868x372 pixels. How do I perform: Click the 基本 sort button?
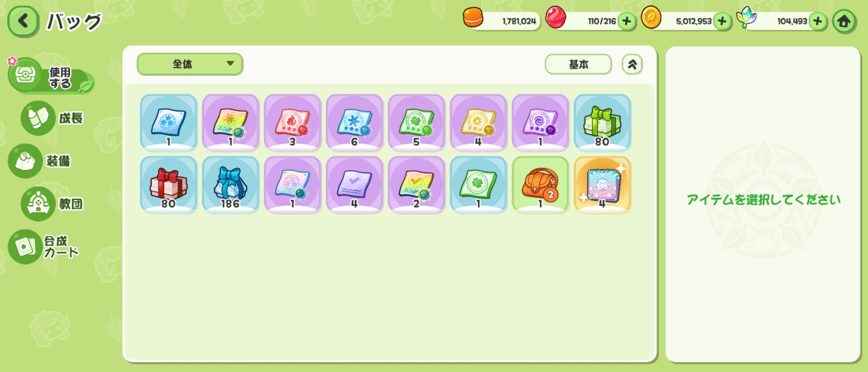click(578, 64)
